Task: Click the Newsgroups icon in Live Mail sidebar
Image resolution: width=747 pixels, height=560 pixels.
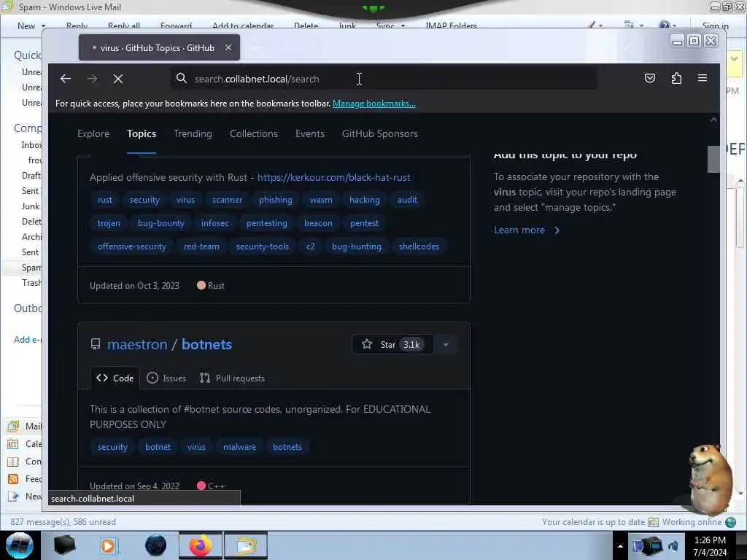Action: pyautogui.click(x=13, y=497)
